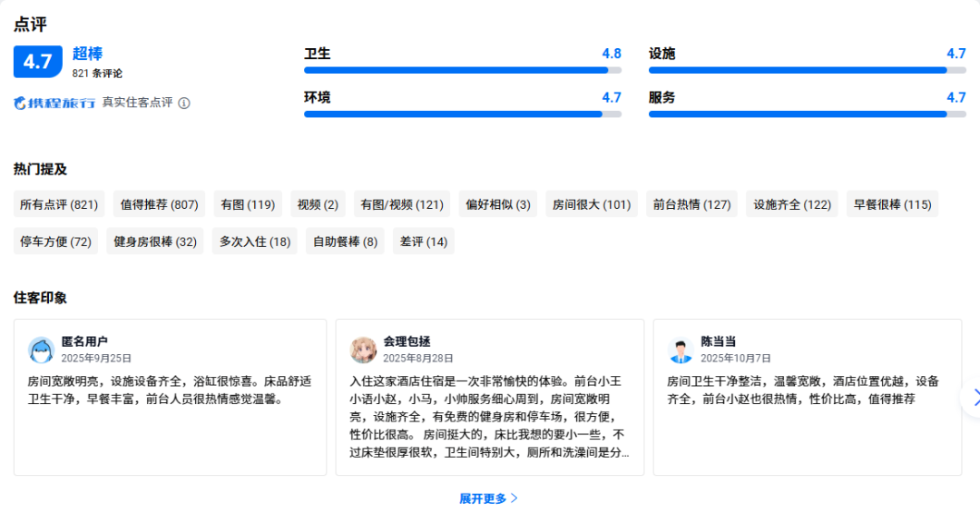Expand more reviews with 展开更多

click(488, 499)
